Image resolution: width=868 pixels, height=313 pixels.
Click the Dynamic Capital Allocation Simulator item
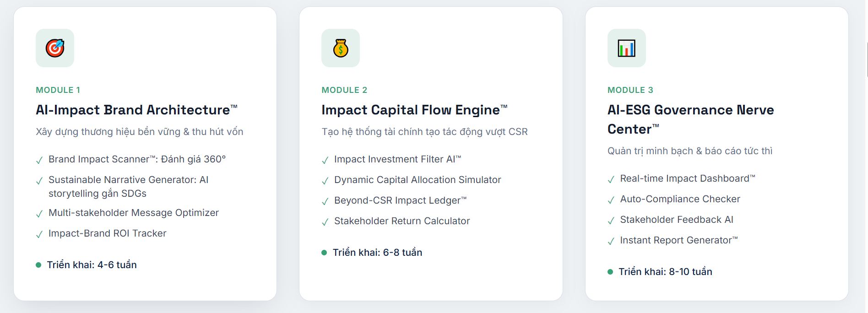[418, 180]
